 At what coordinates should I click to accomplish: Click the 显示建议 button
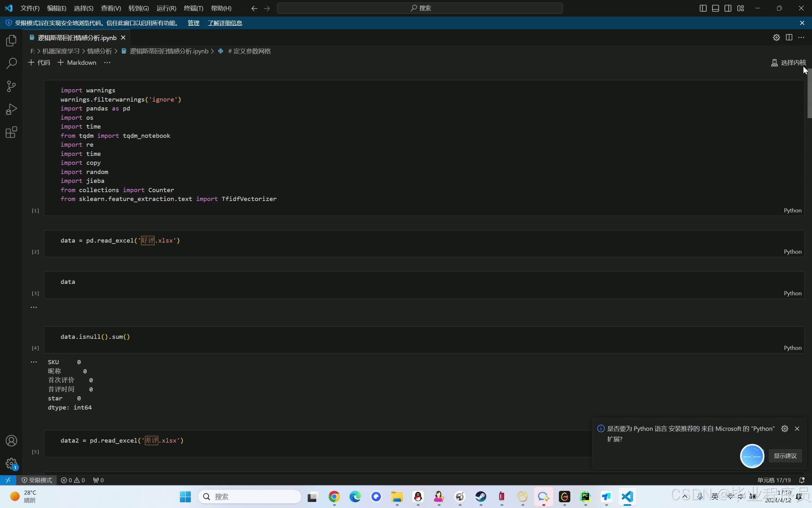point(785,456)
